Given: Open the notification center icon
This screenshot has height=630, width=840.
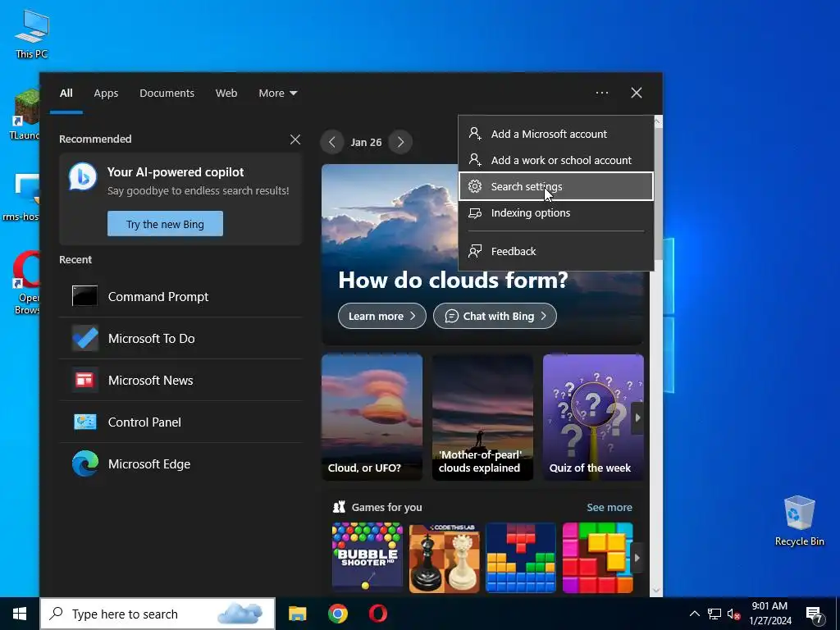Looking at the screenshot, I should point(815,614).
